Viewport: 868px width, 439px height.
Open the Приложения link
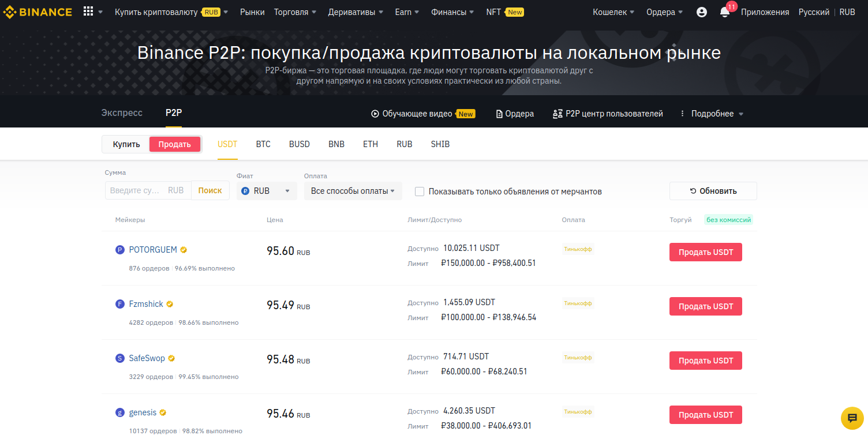[x=765, y=12]
